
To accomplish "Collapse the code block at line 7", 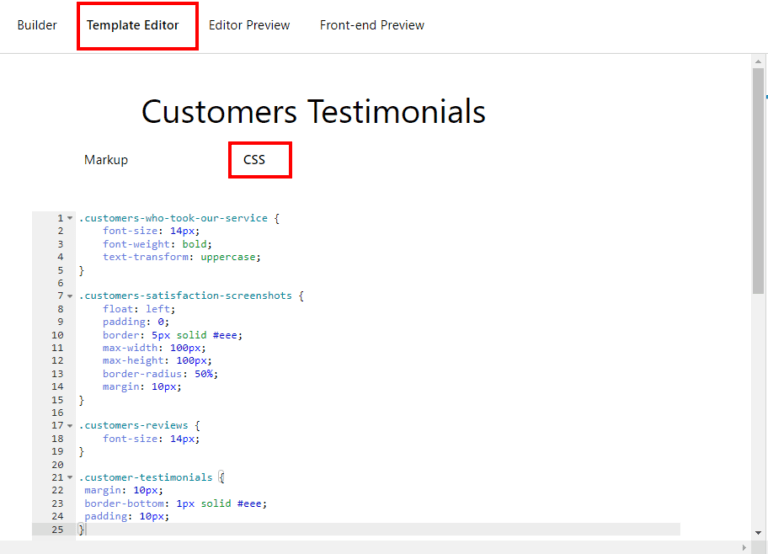I will coord(70,296).
